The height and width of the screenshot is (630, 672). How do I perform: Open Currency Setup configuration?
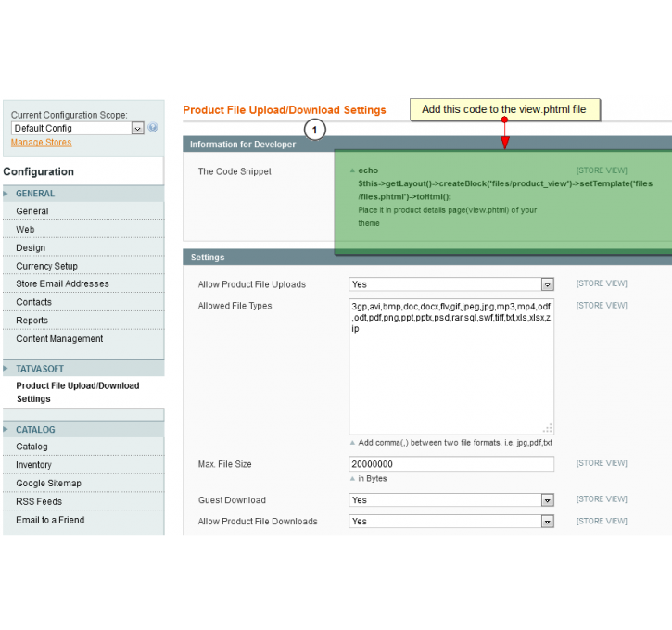coord(46,266)
